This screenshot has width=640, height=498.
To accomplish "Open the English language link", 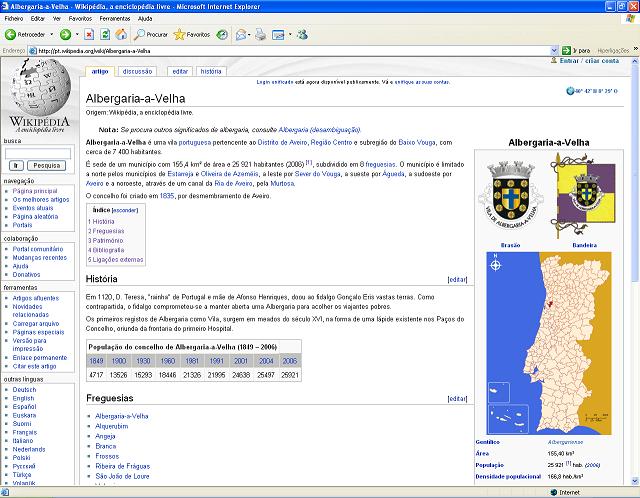I will coord(23,398).
